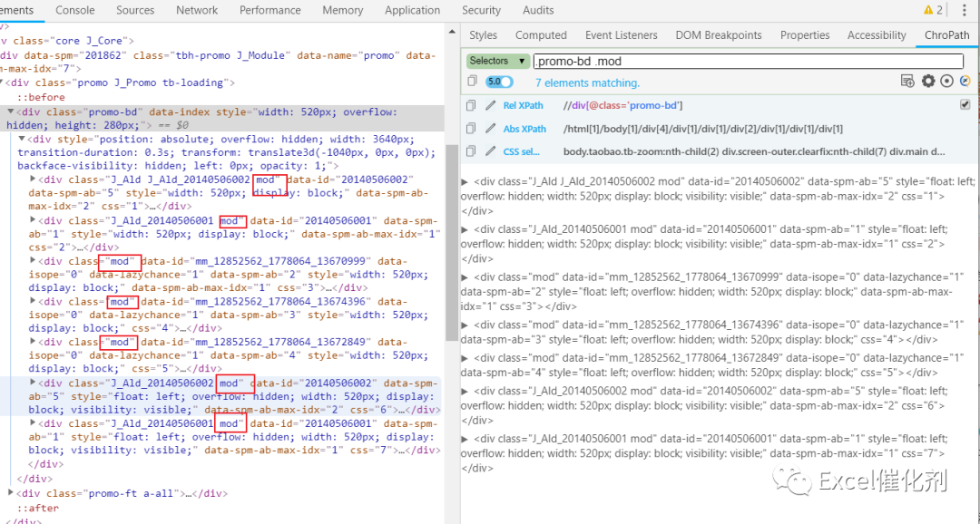Expand DOM node data-id mm_12852562_1778064_13674396
This screenshot has height=524, width=980.
[x=34, y=302]
